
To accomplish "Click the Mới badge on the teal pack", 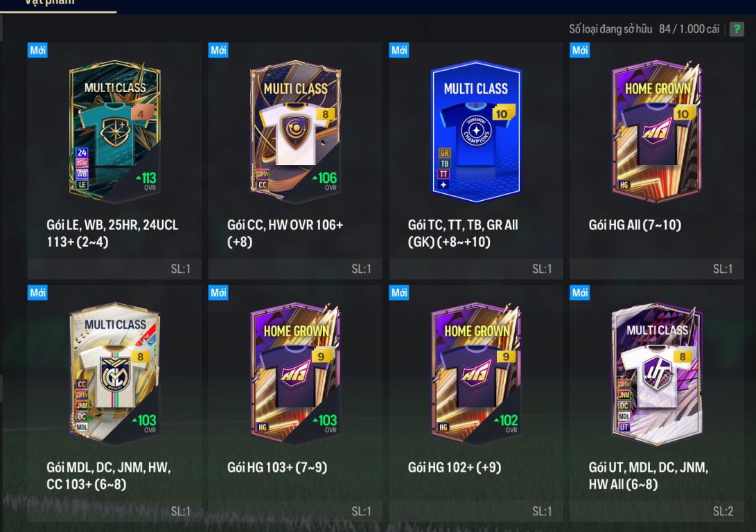I will click(37, 50).
